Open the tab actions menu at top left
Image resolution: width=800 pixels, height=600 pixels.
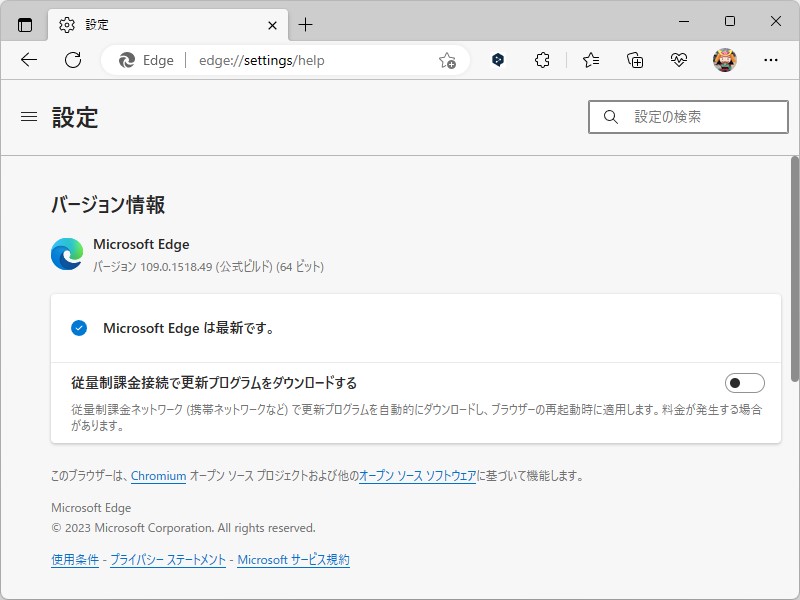(x=22, y=21)
